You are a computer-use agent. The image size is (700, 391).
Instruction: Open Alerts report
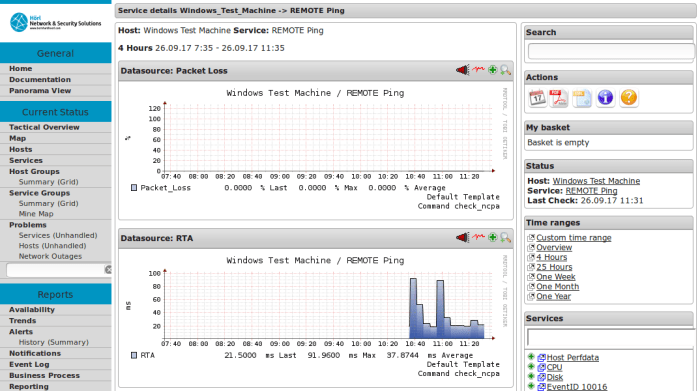[21, 332]
